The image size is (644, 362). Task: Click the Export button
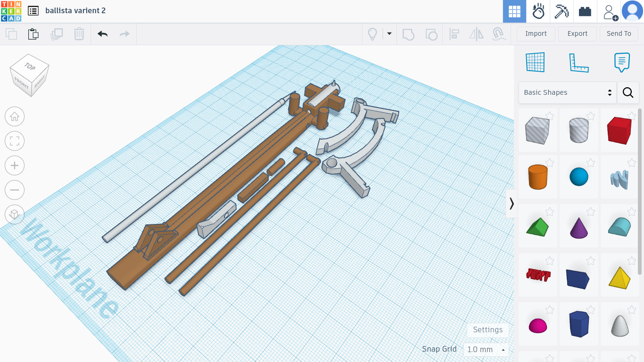[x=578, y=33]
